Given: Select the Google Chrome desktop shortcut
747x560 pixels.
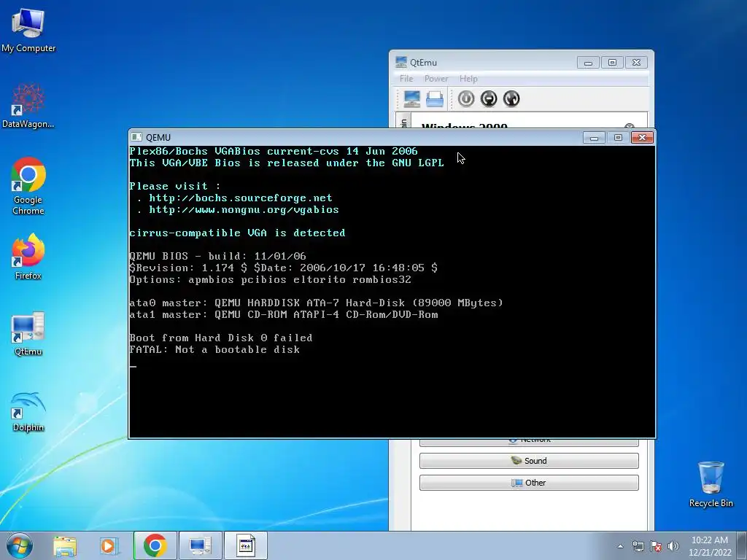Looking at the screenshot, I should [28, 186].
